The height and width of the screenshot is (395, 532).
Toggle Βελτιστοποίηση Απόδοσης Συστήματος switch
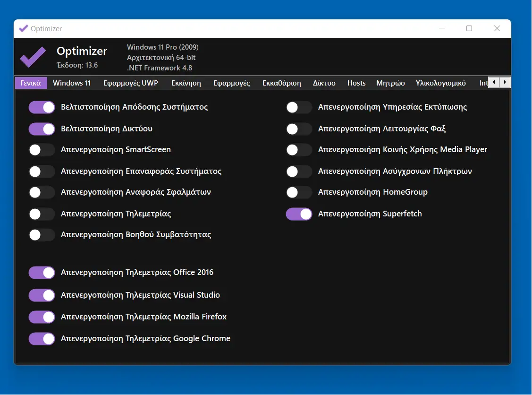[42, 107]
